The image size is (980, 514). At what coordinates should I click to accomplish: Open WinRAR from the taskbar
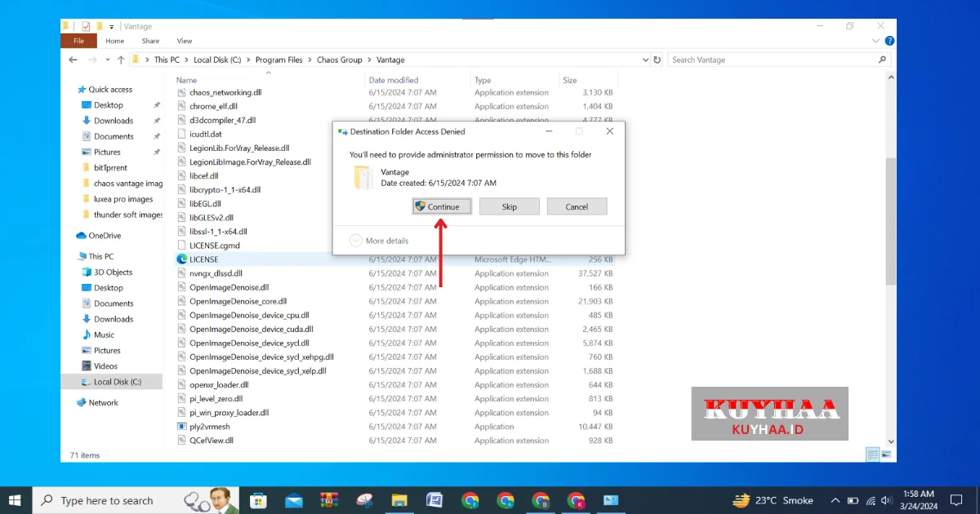[329, 500]
